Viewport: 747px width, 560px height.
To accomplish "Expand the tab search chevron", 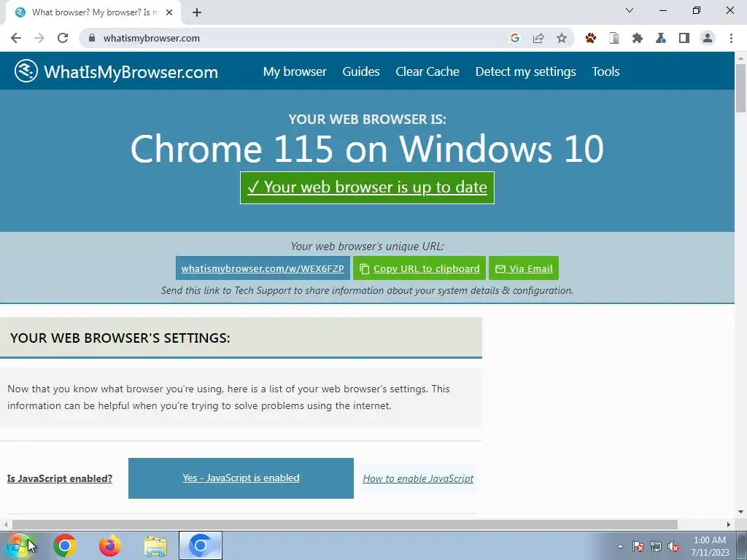I will click(630, 10).
